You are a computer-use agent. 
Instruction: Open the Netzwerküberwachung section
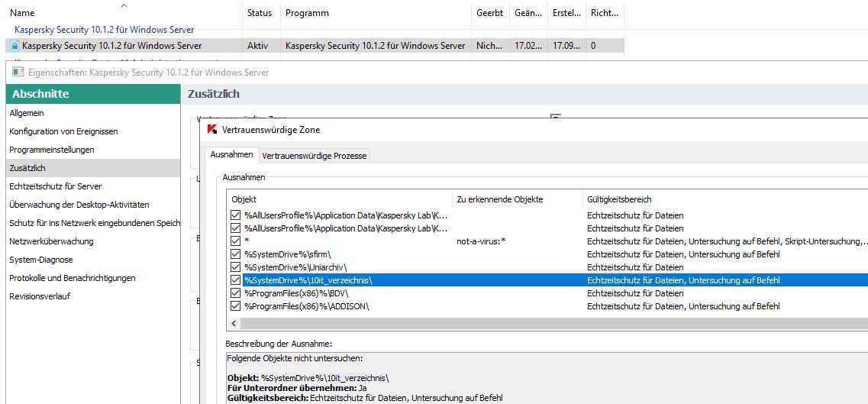click(51, 241)
